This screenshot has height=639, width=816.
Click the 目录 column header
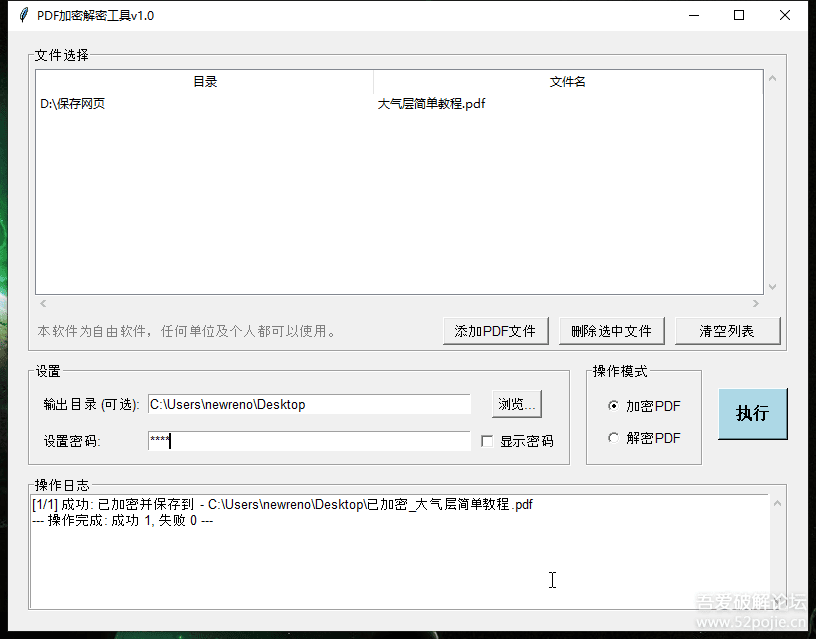[205, 82]
